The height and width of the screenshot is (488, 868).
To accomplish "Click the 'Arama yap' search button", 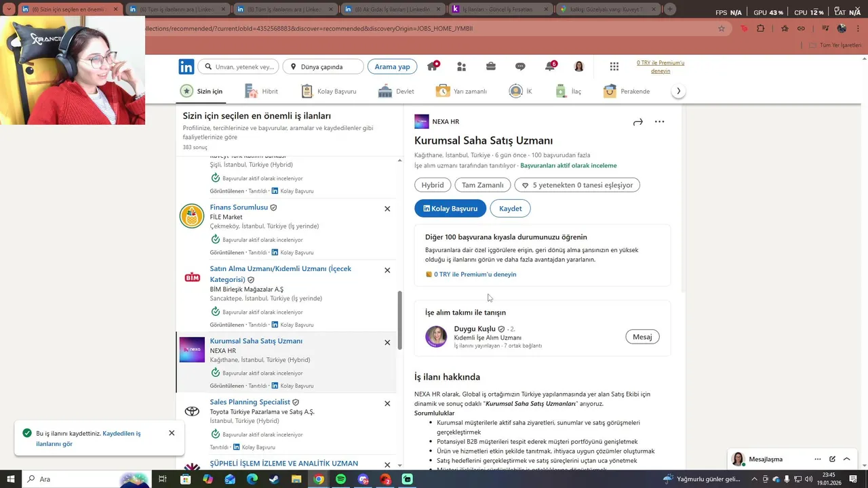I will coord(392,66).
